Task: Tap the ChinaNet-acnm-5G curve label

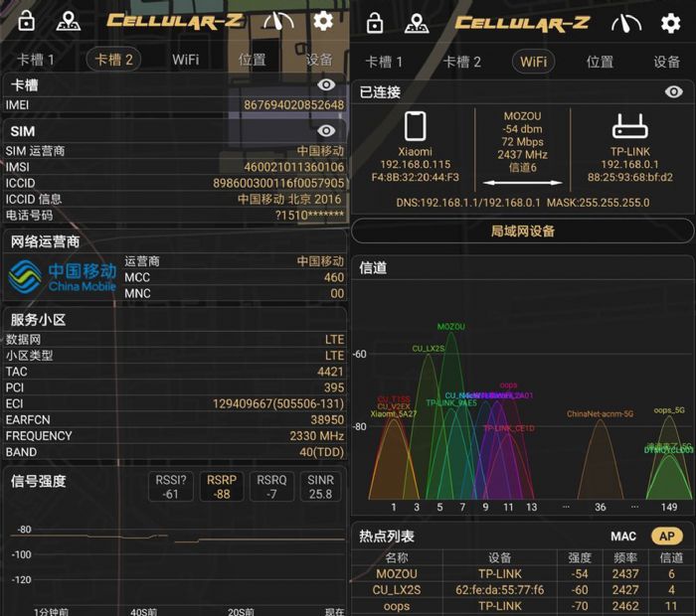Action: [600, 414]
